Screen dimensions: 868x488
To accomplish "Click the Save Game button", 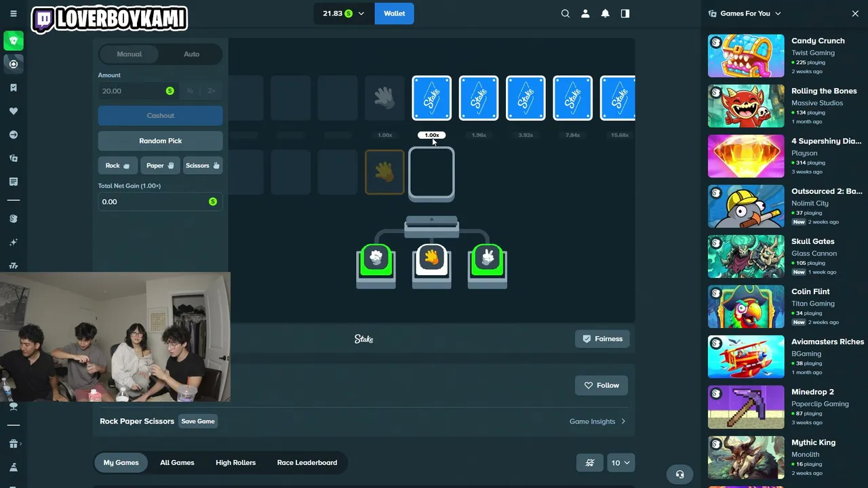I will (198, 422).
